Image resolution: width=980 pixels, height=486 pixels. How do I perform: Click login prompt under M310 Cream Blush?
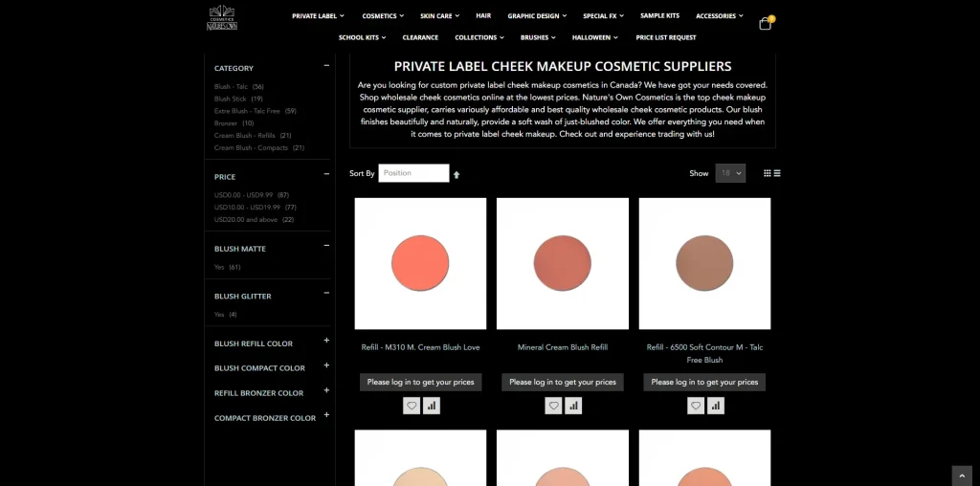coord(421,383)
